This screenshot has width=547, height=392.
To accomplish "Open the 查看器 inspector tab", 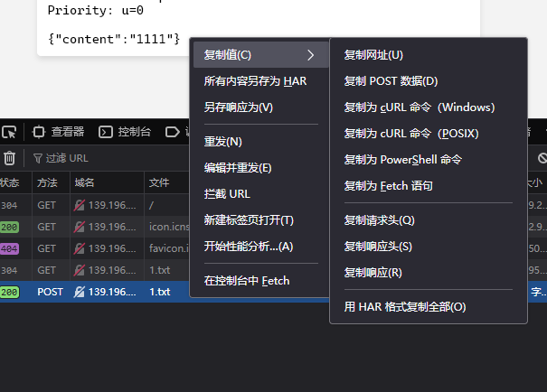I will coord(58,132).
